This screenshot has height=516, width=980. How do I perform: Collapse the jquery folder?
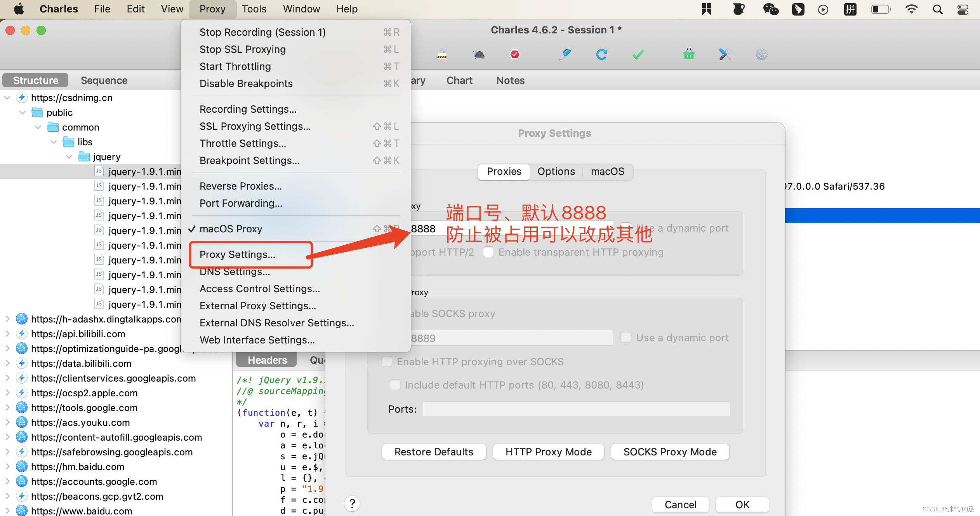coord(70,157)
